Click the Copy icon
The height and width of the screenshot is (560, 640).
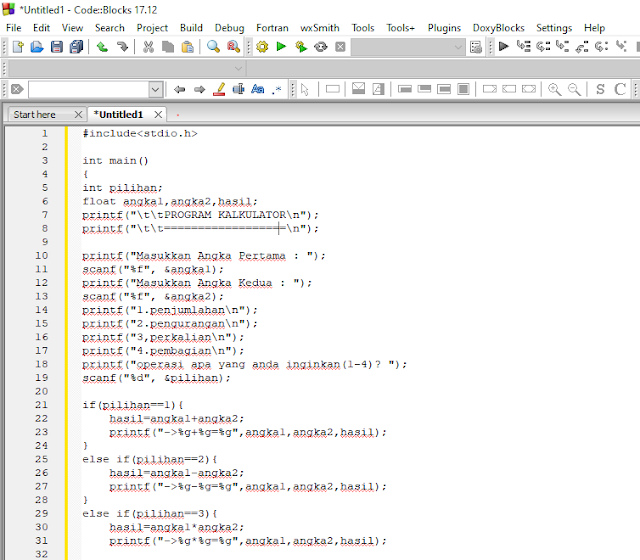click(x=168, y=47)
